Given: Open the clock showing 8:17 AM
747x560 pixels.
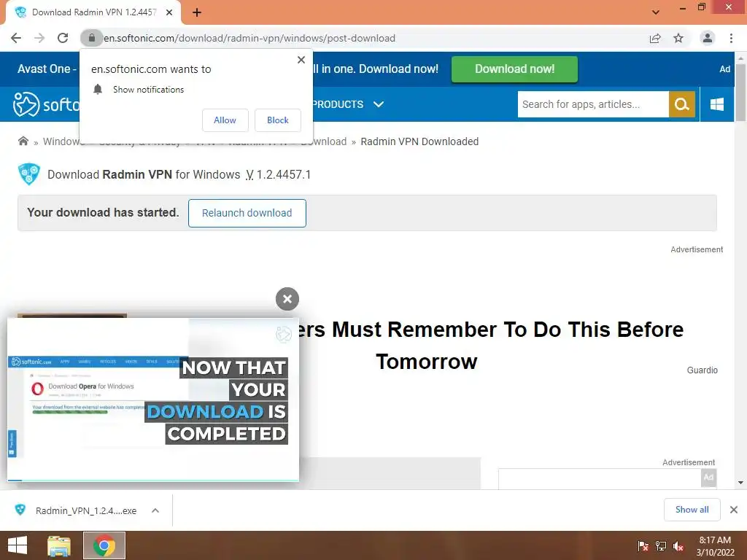Looking at the screenshot, I should [715, 546].
